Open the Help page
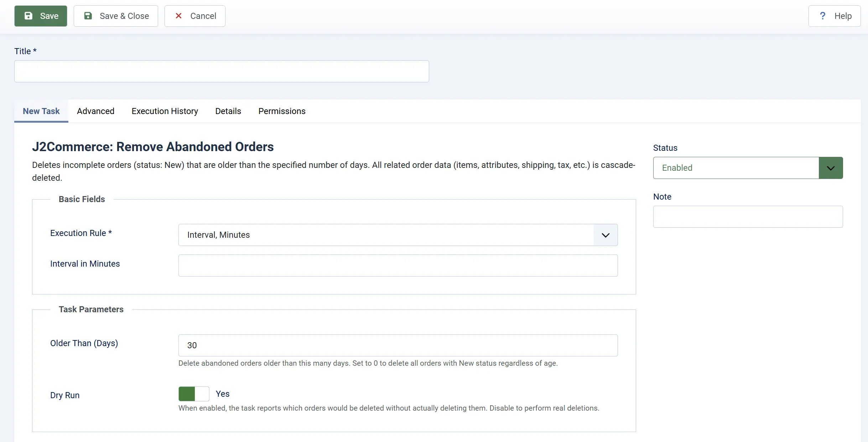The height and width of the screenshot is (442, 868). (835, 16)
